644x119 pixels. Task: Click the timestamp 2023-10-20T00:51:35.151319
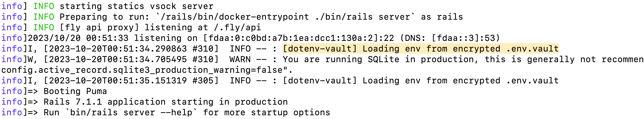tap(118, 81)
